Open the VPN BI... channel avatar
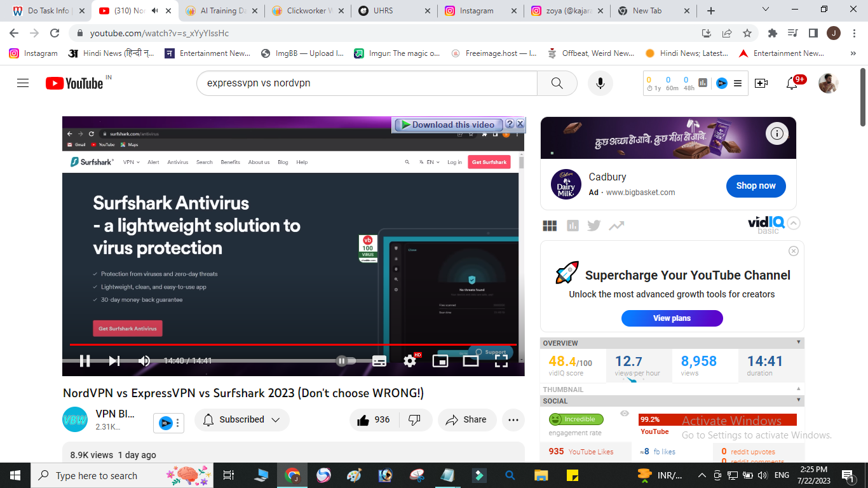 (75, 420)
